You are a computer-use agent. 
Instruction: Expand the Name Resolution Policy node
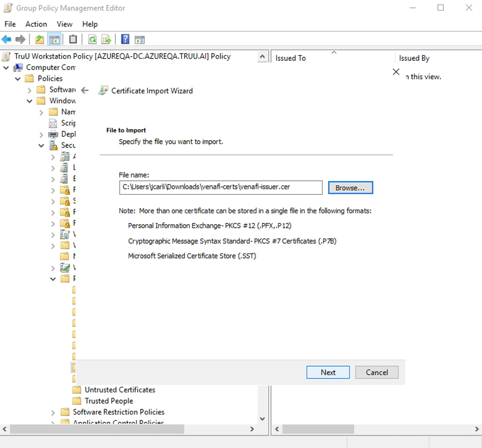pos(41,113)
